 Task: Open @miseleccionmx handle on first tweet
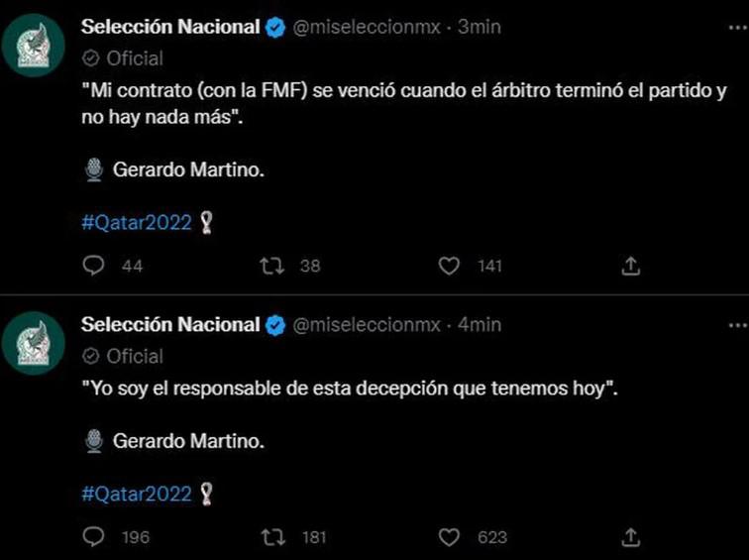pos(366,29)
